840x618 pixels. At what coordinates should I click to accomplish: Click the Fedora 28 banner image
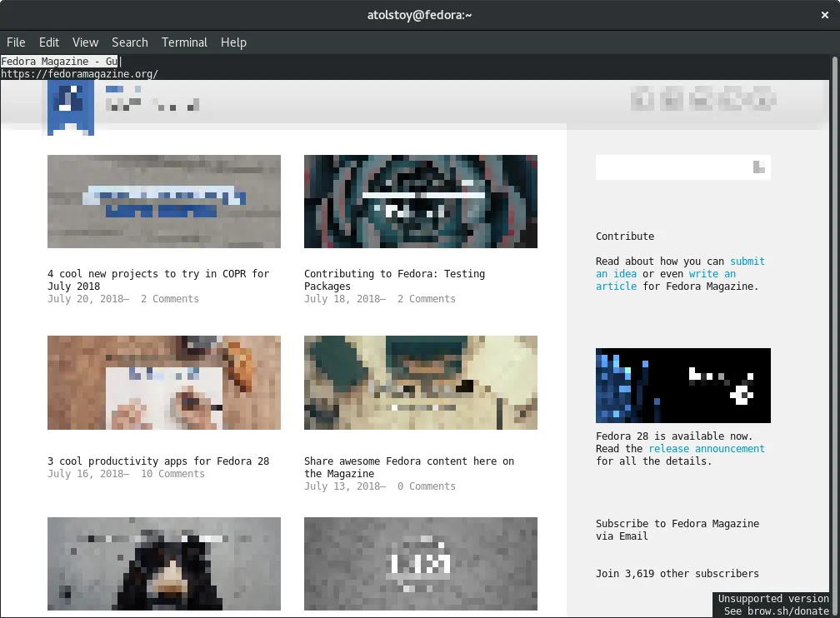pos(682,386)
